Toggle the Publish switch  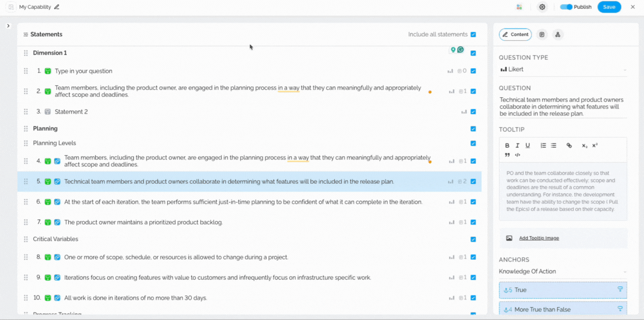(x=566, y=7)
